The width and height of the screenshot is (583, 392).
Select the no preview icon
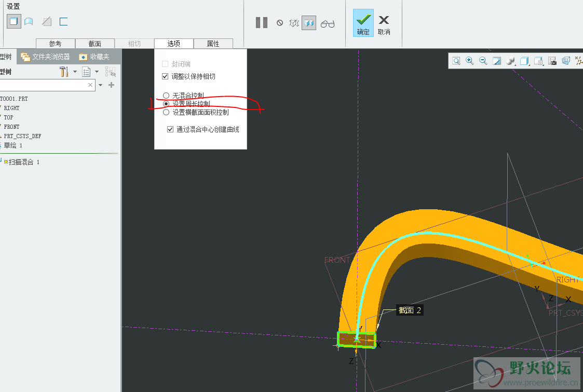coord(280,23)
